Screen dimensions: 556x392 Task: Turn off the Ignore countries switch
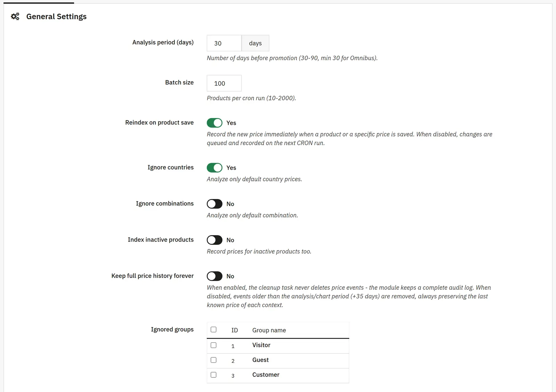coord(214,168)
